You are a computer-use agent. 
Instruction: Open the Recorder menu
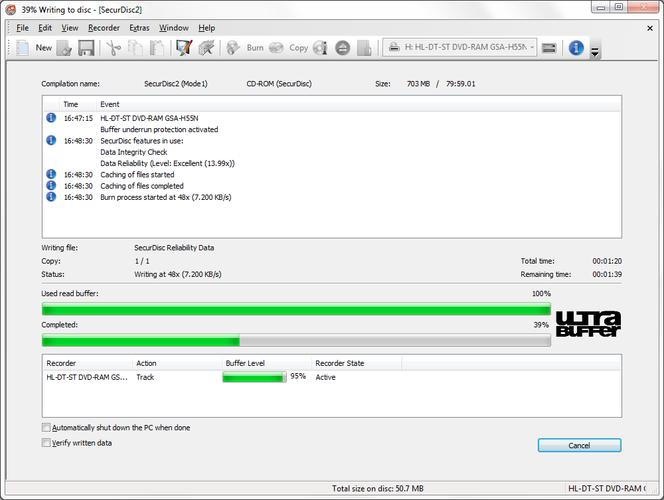[x=104, y=28]
